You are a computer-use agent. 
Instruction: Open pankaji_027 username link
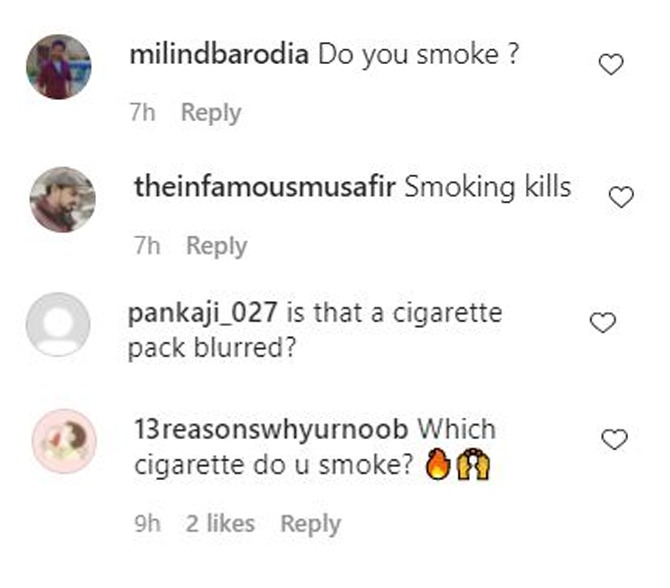pos(203,313)
